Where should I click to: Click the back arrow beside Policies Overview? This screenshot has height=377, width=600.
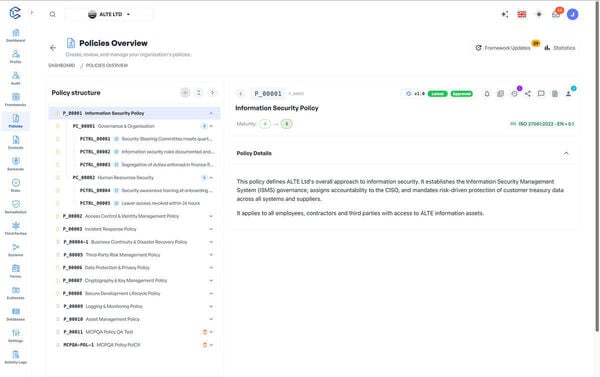pyautogui.click(x=53, y=48)
